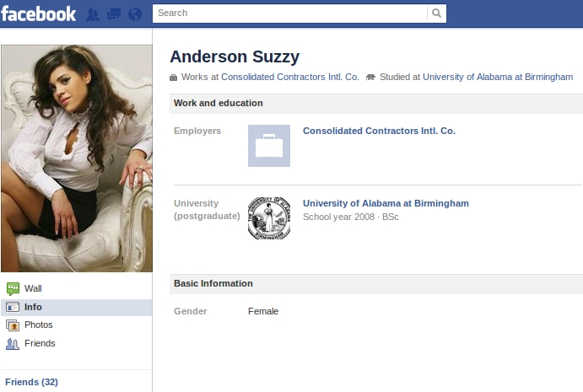Click the Female gender value
The height and width of the screenshot is (392, 583).
(263, 311)
